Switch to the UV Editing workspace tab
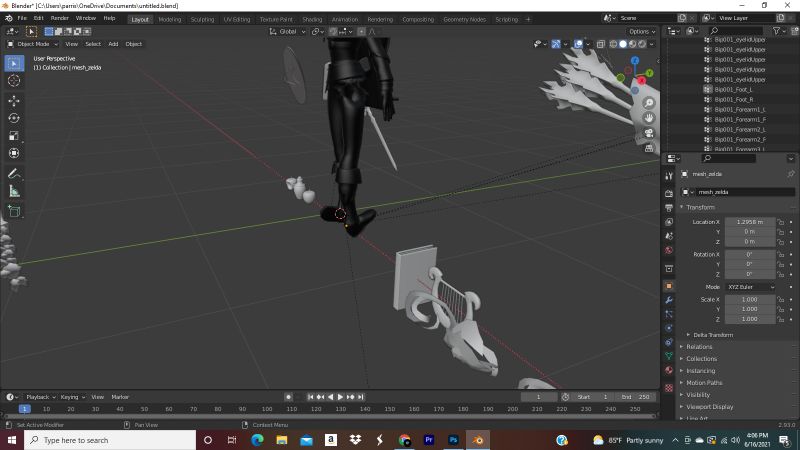Image resolution: width=800 pixels, height=450 pixels. coord(237,19)
